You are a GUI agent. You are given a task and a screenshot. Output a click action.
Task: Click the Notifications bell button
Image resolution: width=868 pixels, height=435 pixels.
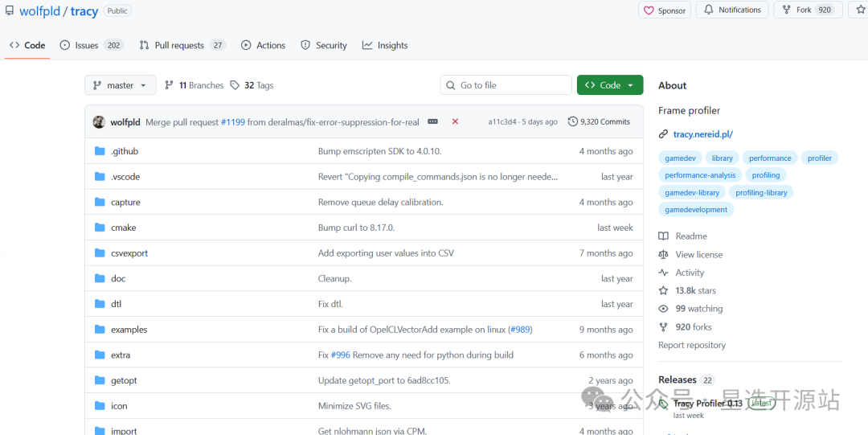[732, 10]
